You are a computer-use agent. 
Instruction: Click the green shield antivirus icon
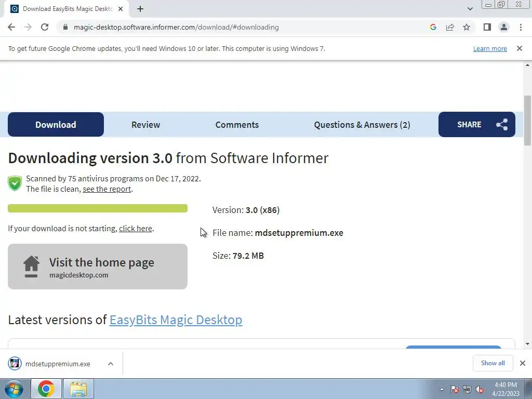tap(15, 183)
